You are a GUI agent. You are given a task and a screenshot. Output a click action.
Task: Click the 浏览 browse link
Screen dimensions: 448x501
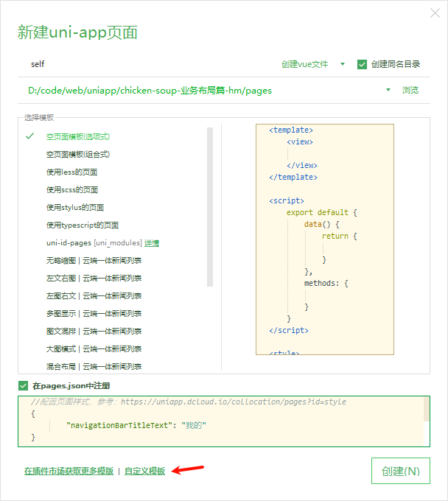[x=410, y=91]
